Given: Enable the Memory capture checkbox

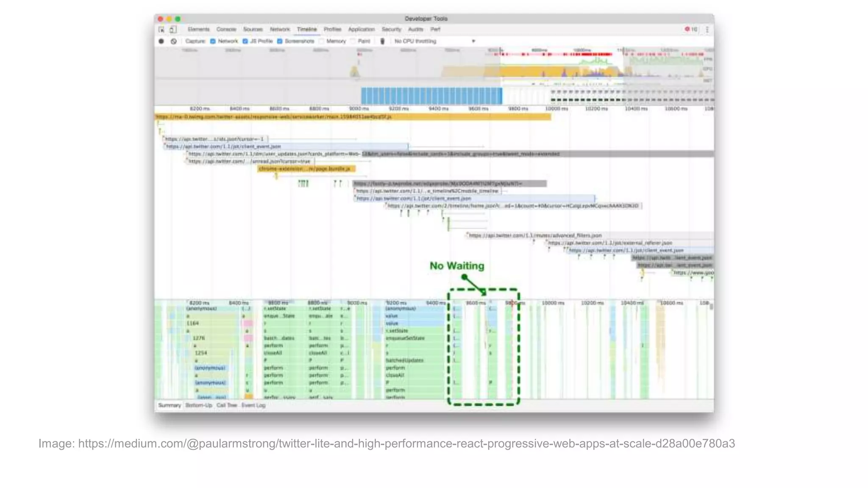Looking at the screenshot, I should pos(322,42).
